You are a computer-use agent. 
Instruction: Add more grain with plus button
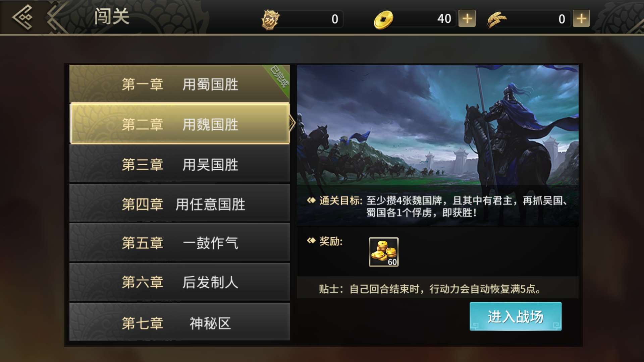[581, 19]
